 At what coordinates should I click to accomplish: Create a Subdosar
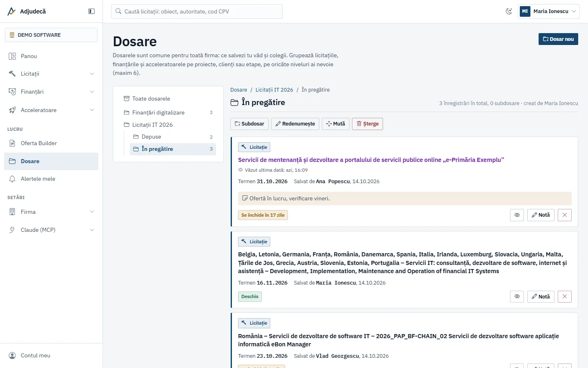coord(249,124)
